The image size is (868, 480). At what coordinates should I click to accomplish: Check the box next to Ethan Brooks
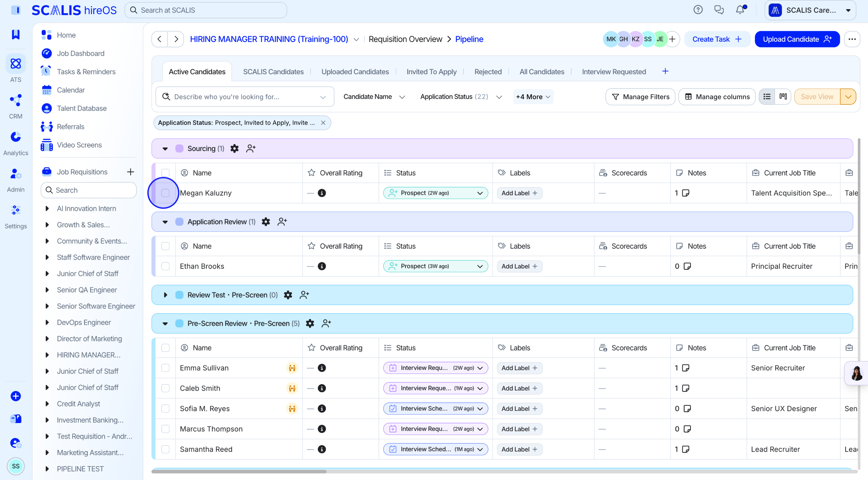(x=165, y=266)
